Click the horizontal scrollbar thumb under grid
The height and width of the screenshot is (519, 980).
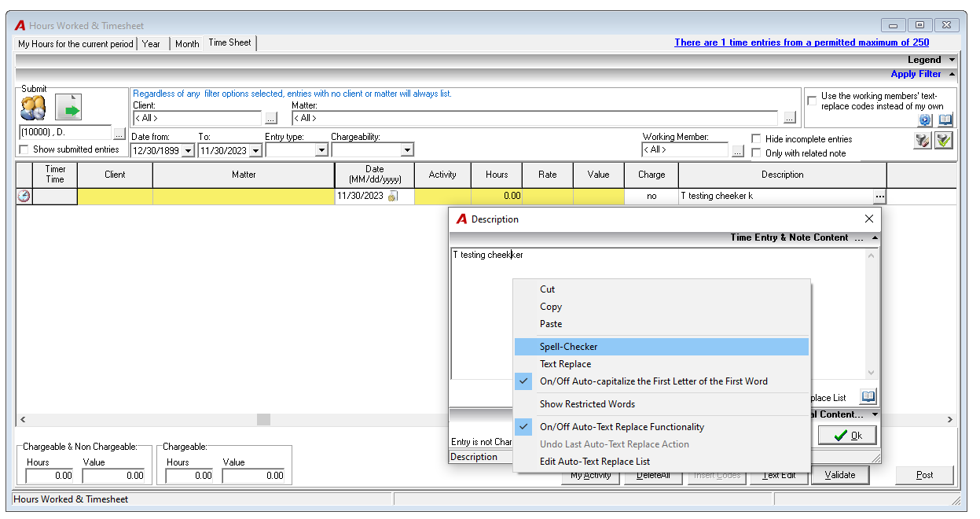(263, 420)
